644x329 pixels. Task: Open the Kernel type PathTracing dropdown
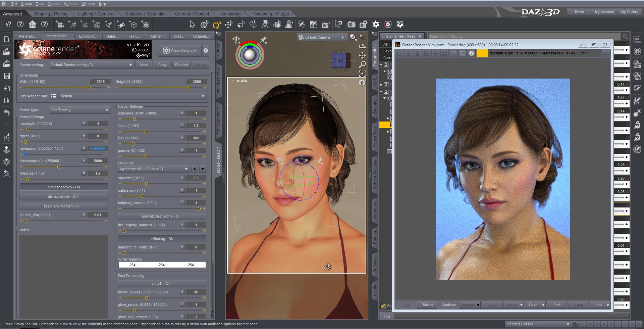click(x=80, y=110)
